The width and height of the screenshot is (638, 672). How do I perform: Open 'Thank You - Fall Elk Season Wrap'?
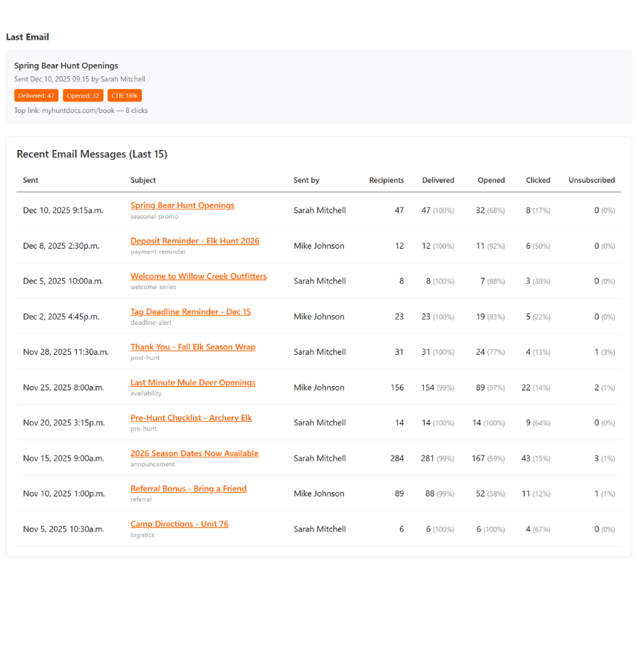coord(192,346)
